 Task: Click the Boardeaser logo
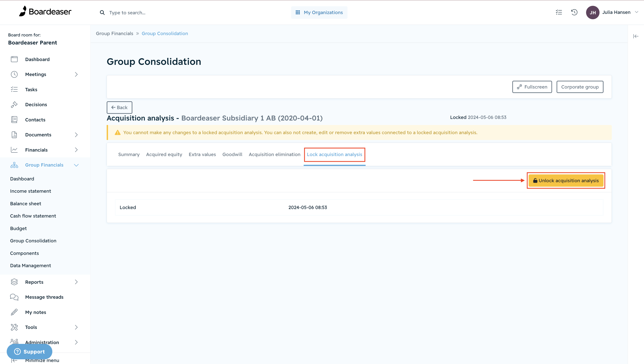(45, 11)
